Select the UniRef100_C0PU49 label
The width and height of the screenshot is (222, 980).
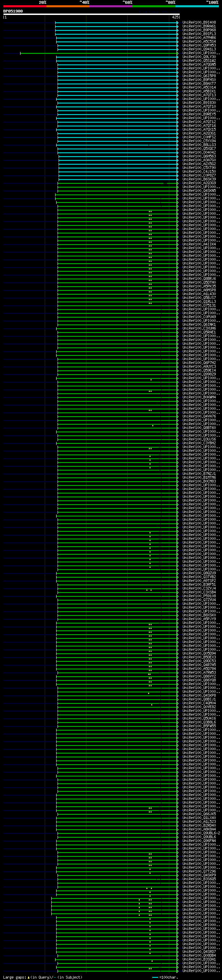(199, 317)
